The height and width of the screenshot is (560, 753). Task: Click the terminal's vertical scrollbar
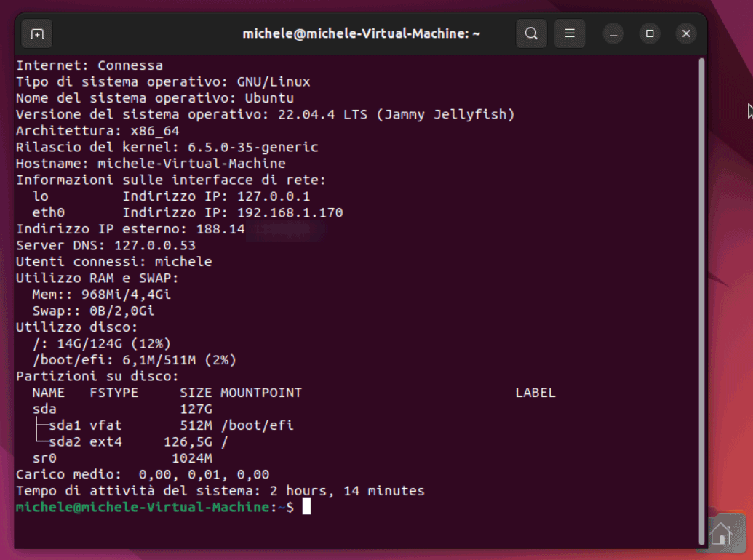[x=701, y=301]
